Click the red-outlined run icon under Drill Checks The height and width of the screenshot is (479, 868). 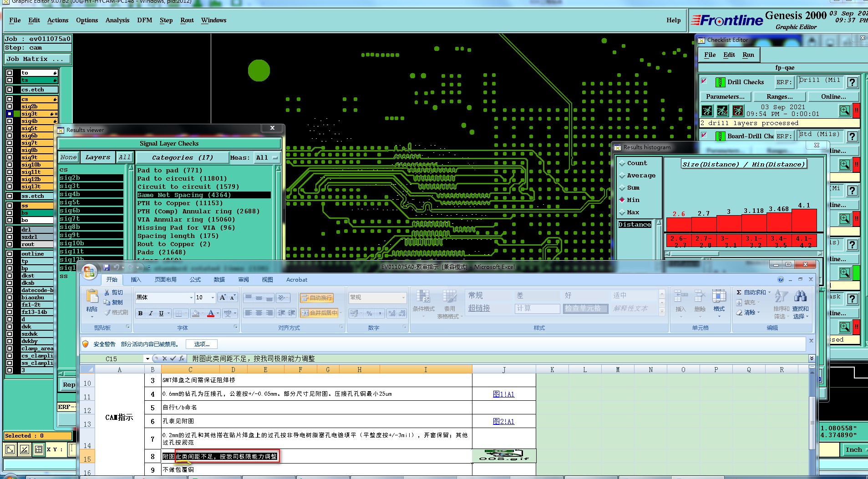(x=738, y=111)
